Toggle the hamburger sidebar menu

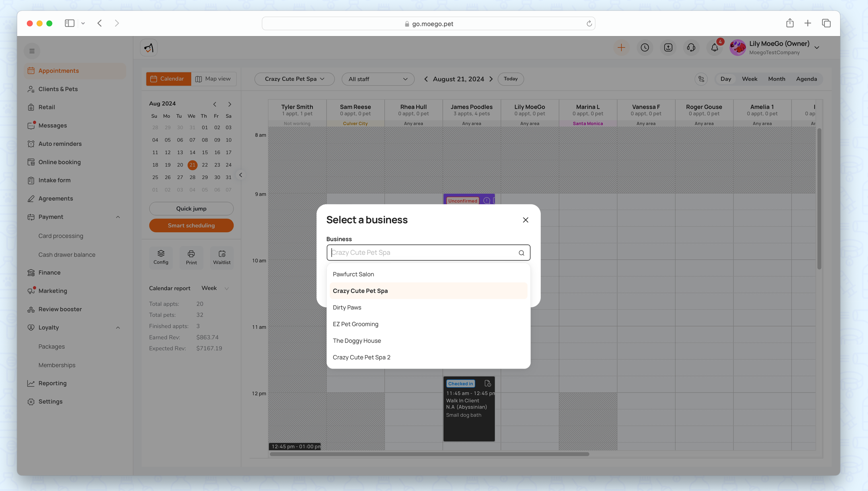coord(32,51)
